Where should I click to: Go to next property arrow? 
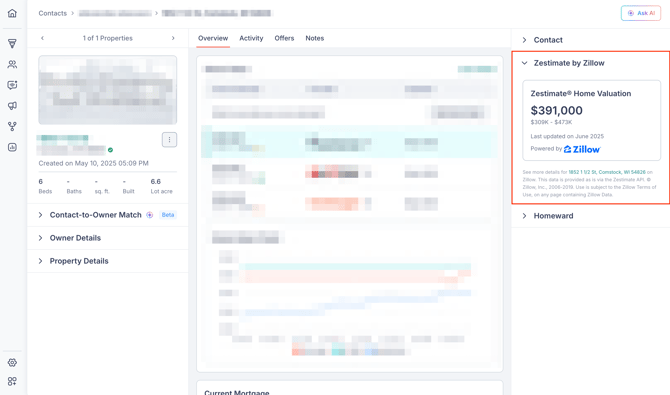pos(173,38)
